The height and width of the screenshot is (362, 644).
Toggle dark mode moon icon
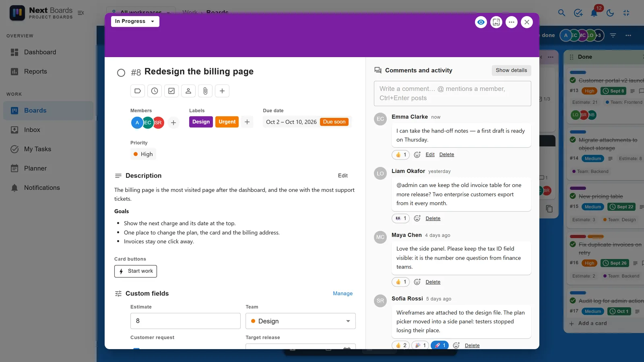click(x=610, y=13)
